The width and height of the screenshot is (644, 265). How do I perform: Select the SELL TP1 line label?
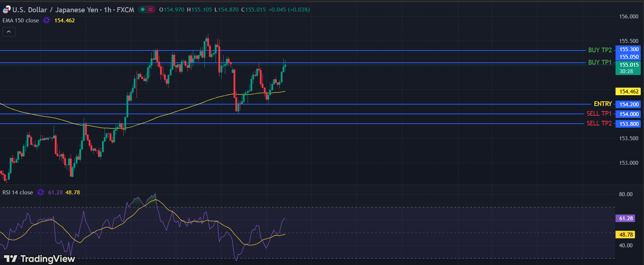pos(599,114)
